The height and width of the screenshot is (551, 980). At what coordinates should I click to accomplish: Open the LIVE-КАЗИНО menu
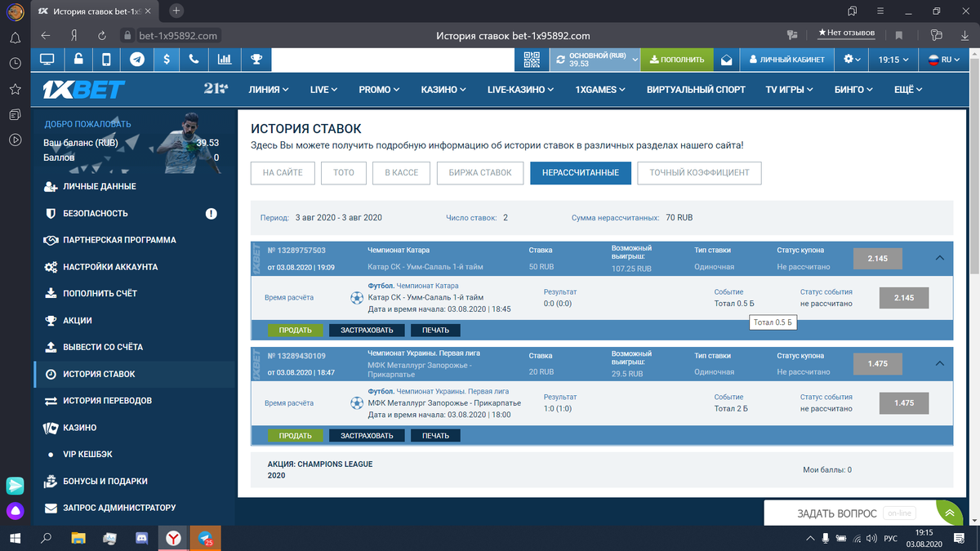[520, 89]
